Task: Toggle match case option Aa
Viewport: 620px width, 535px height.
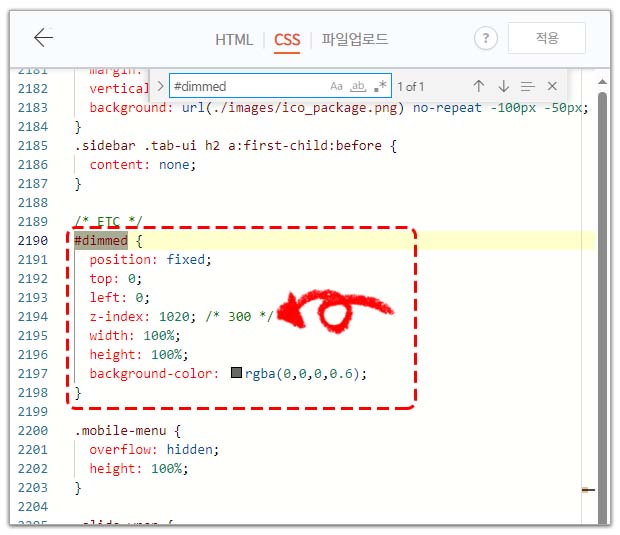Action: click(x=336, y=86)
